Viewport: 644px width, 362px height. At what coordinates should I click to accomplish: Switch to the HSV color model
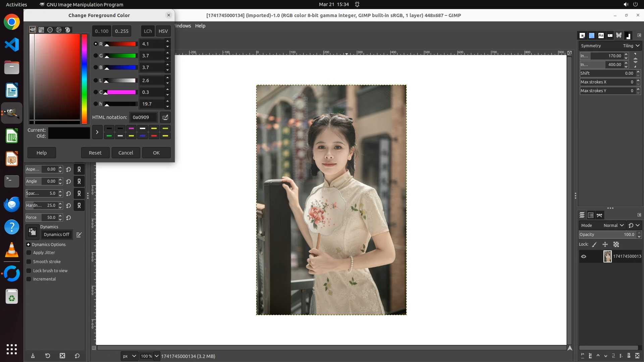tap(163, 31)
